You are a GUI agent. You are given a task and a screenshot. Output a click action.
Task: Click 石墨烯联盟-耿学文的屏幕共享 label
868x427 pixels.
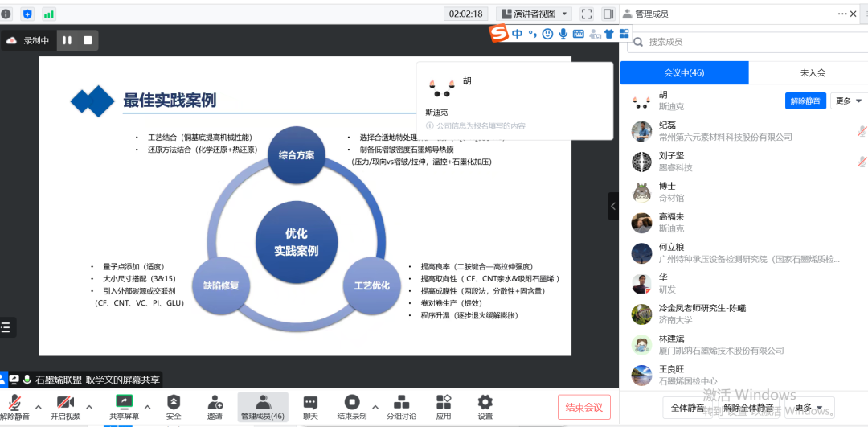[97, 380]
